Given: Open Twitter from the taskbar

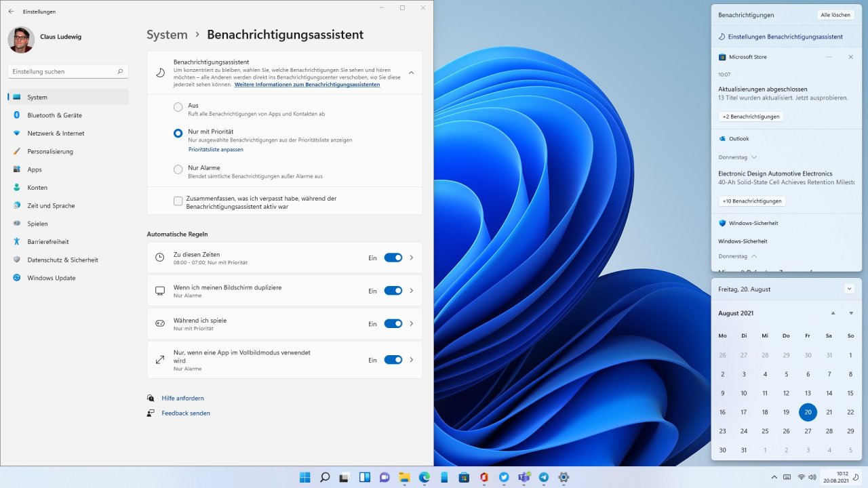Looking at the screenshot, I should click(x=504, y=477).
